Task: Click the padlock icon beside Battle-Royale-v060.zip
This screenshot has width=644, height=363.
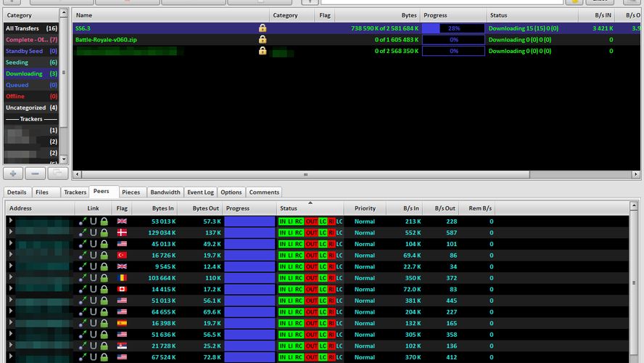Action: [263, 40]
